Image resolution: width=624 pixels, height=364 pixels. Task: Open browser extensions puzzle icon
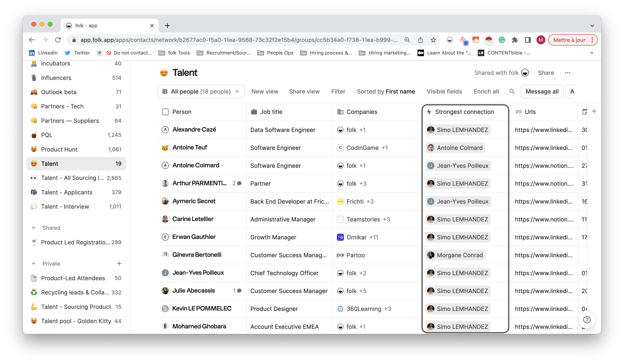click(515, 40)
